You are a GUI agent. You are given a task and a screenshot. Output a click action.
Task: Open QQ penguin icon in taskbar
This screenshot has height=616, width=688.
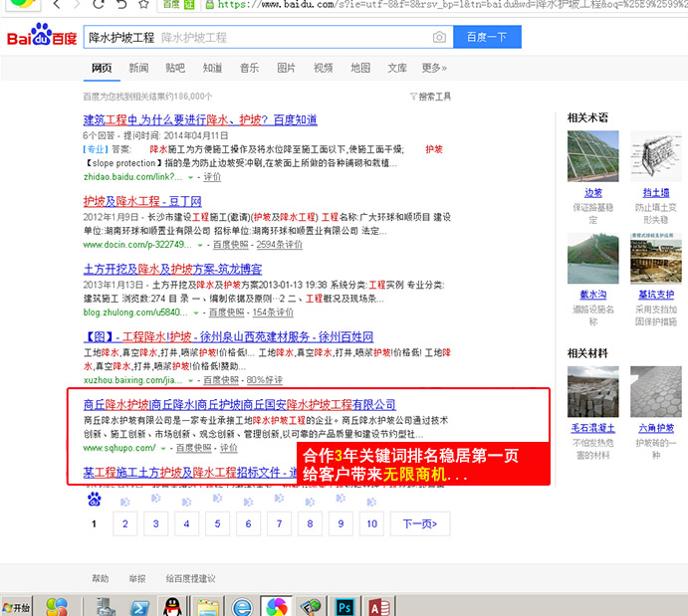pos(172,607)
